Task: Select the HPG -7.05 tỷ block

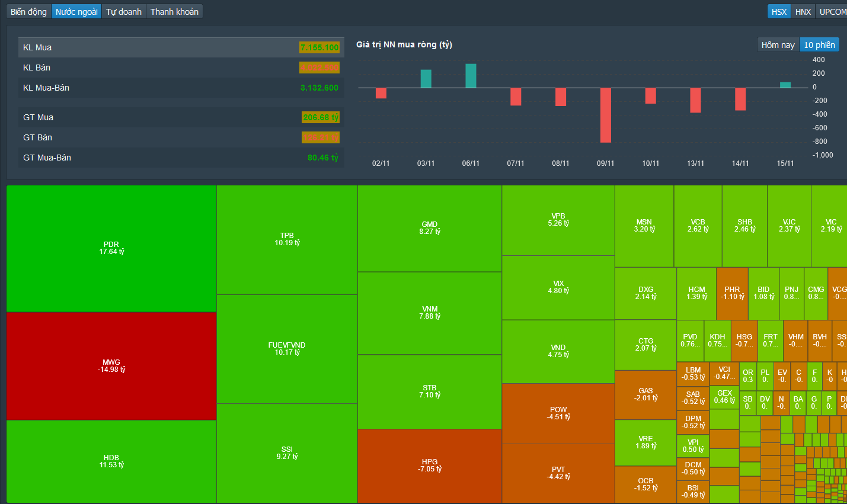Action: [x=430, y=466]
